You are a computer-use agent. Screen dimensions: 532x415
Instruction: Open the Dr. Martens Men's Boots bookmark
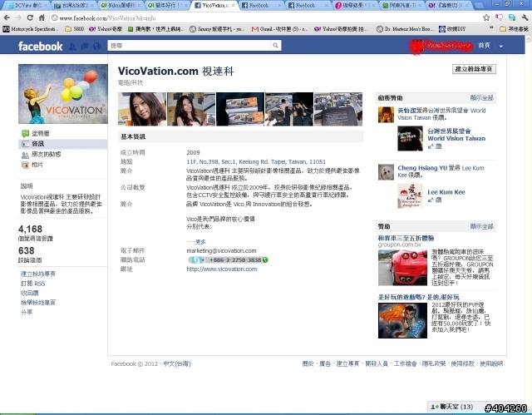[x=405, y=29]
